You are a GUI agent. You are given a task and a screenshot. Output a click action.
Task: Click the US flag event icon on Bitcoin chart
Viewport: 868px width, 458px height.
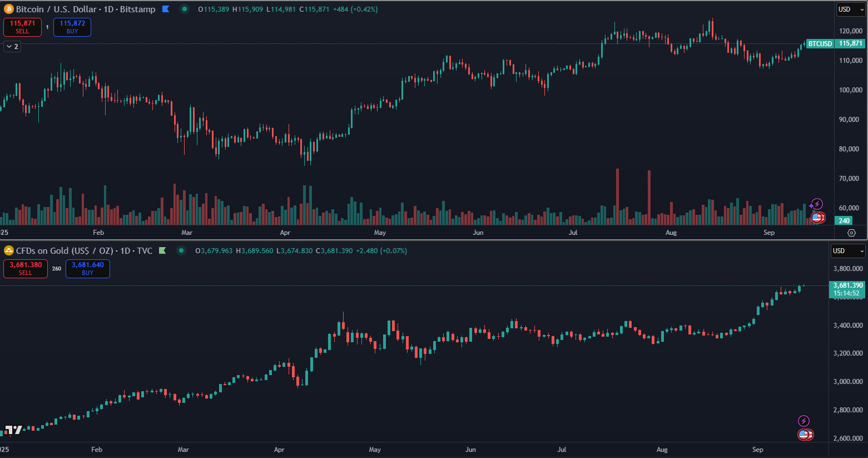click(x=817, y=217)
